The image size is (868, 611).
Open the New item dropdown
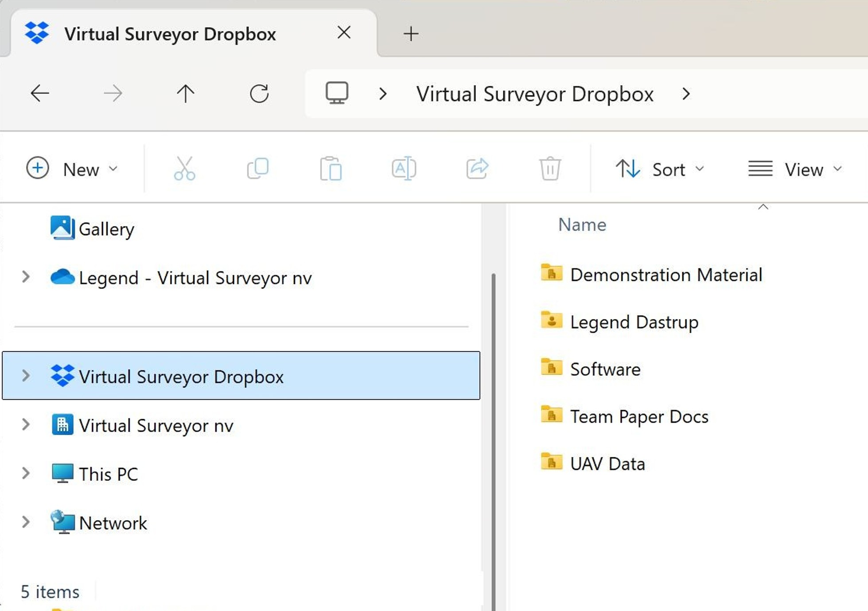point(73,169)
